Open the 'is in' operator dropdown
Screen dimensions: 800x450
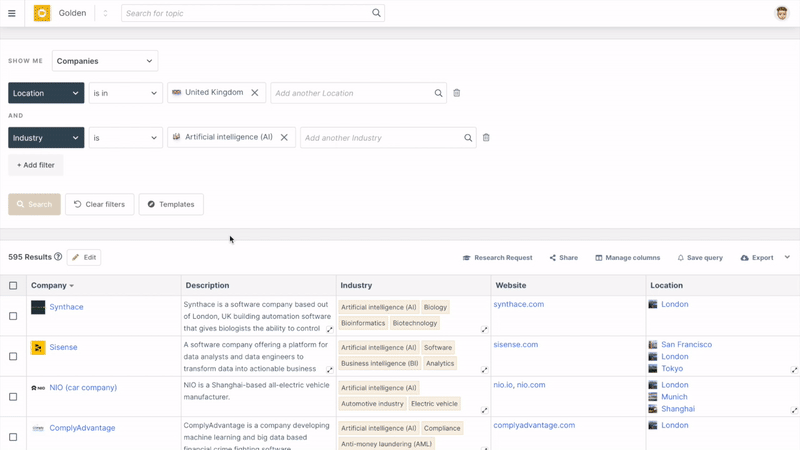(126, 93)
